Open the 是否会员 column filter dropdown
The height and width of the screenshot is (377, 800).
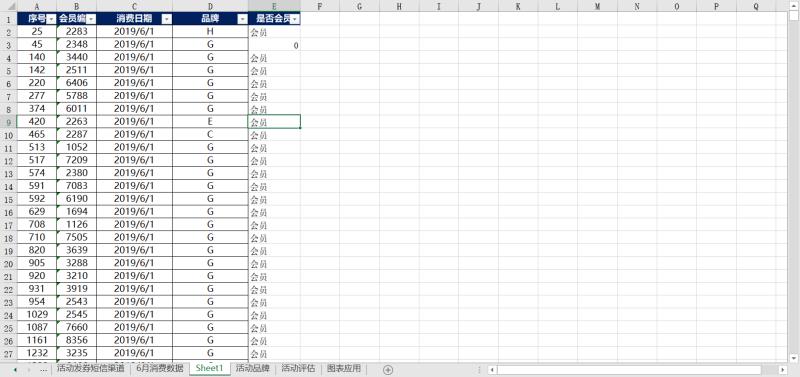295,19
